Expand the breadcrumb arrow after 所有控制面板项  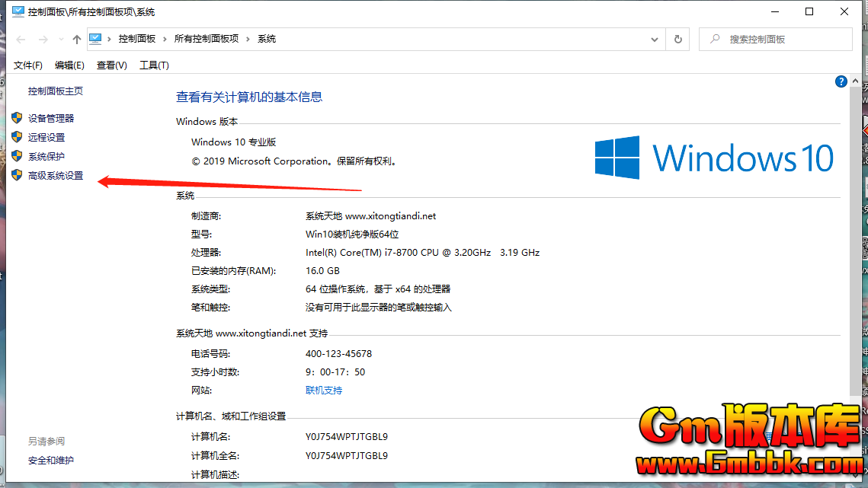tap(248, 39)
